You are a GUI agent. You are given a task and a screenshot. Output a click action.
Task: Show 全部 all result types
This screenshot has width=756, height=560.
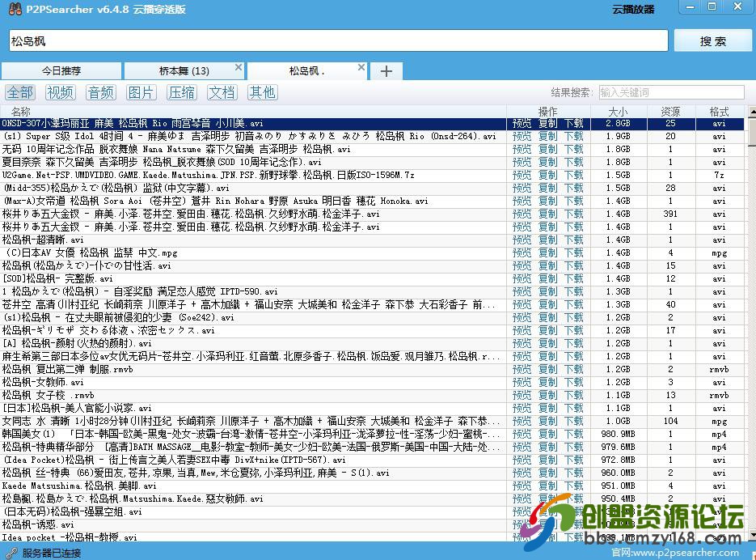pyautogui.click(x=19, y=92)
